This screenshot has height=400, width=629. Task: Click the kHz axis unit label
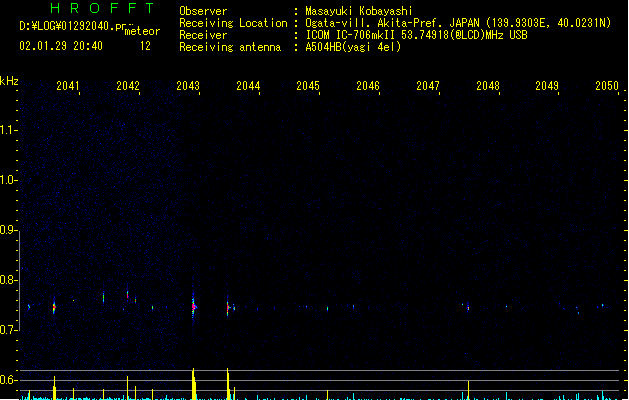pyautogui.click(x=9, y=81)
